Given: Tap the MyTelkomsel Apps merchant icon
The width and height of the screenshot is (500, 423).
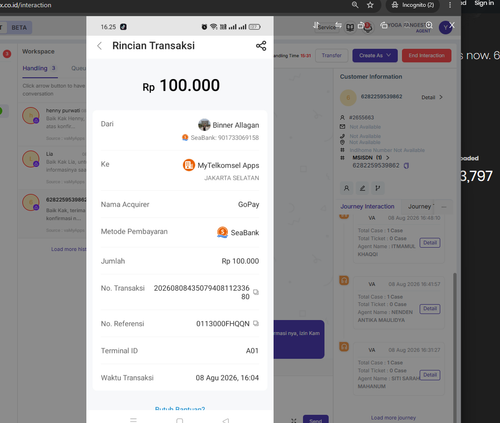Looking at the screenshot, I should [x=189, y=165].
